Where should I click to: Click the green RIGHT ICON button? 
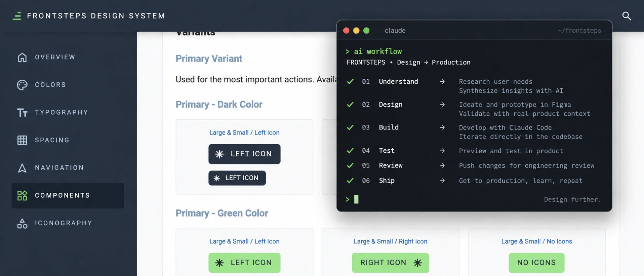[390, 263]
